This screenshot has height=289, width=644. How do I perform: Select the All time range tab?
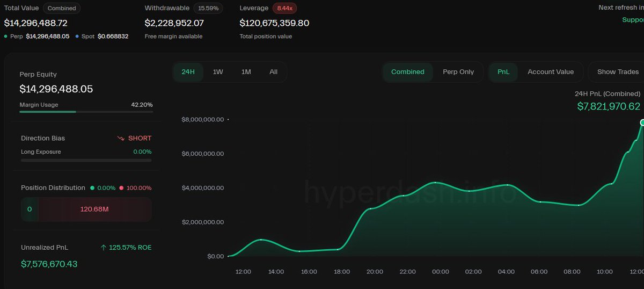pyautogui.click(x=273, y=72)
